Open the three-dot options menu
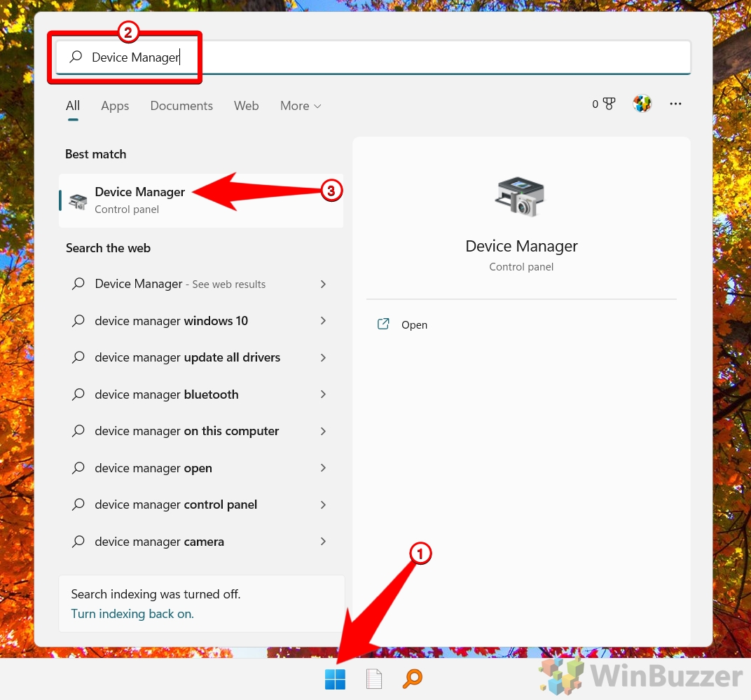The height and width of the screenshot is (700, 751). click(675, 104)
